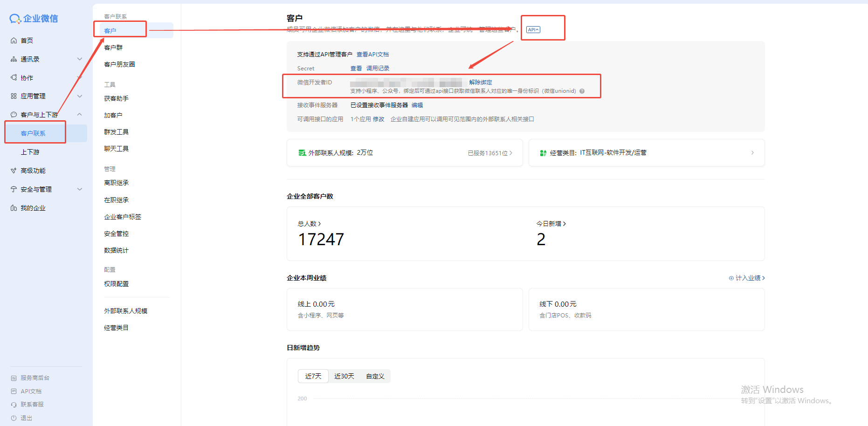868x426 pixels.
Task: Click the 联系客服 headset icon
Action: click(x=14, y=405)
